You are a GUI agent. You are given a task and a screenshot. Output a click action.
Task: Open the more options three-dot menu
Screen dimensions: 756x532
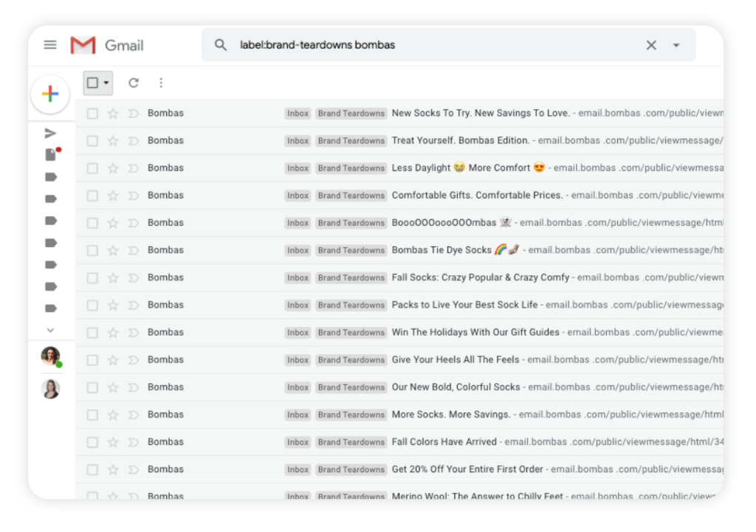(161, 83)
